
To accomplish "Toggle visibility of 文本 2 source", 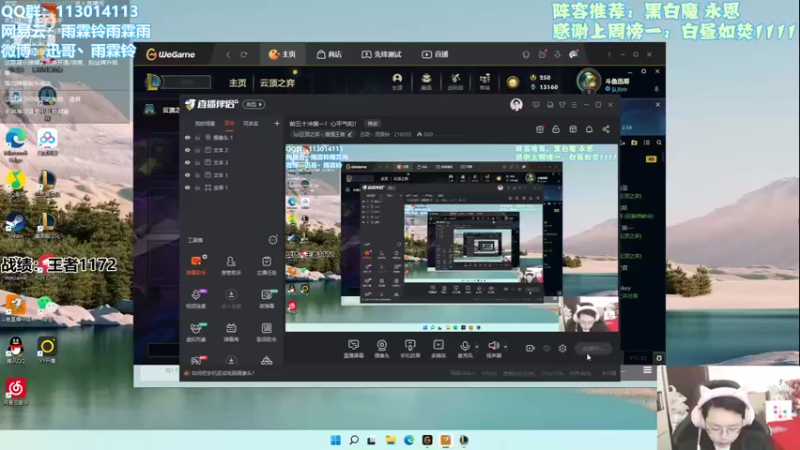I will pos(187,150).
